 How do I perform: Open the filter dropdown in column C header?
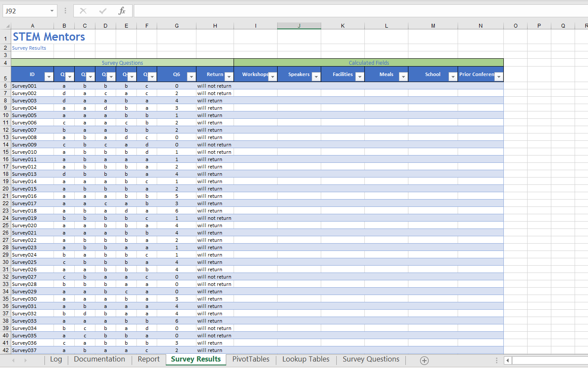pyautogui.click(x=91, y=77)
